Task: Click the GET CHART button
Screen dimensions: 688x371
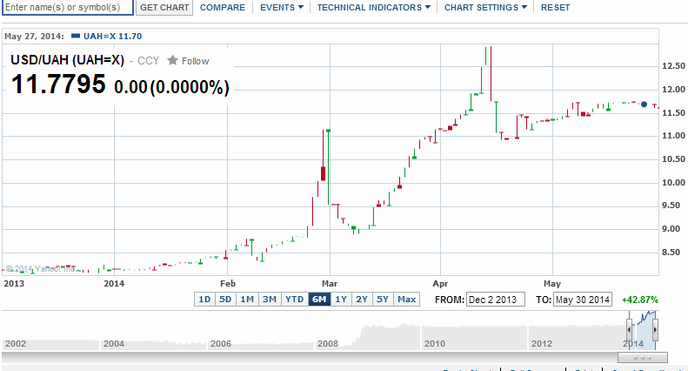Action: 165,7
